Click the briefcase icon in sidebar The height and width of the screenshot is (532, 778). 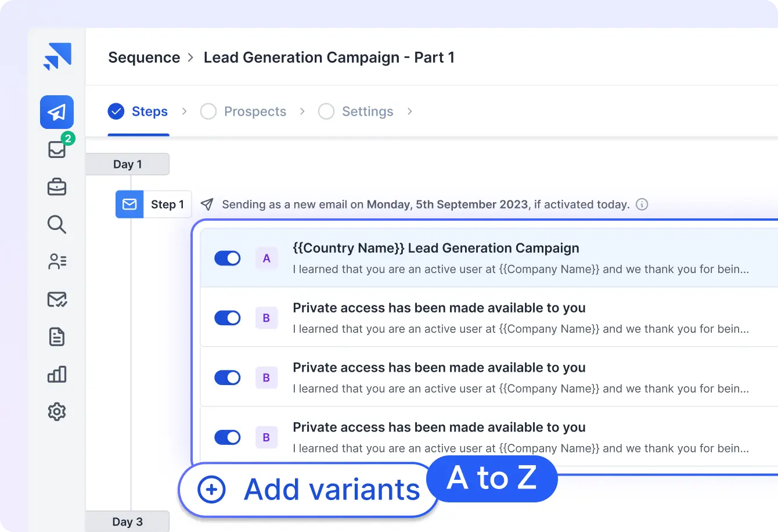coord(57,187)
